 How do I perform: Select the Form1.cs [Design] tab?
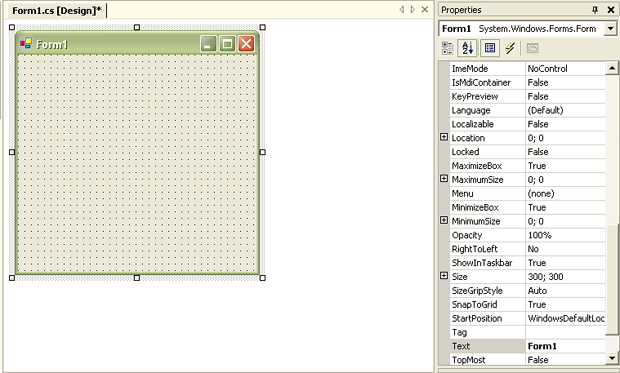pos(57,11)
